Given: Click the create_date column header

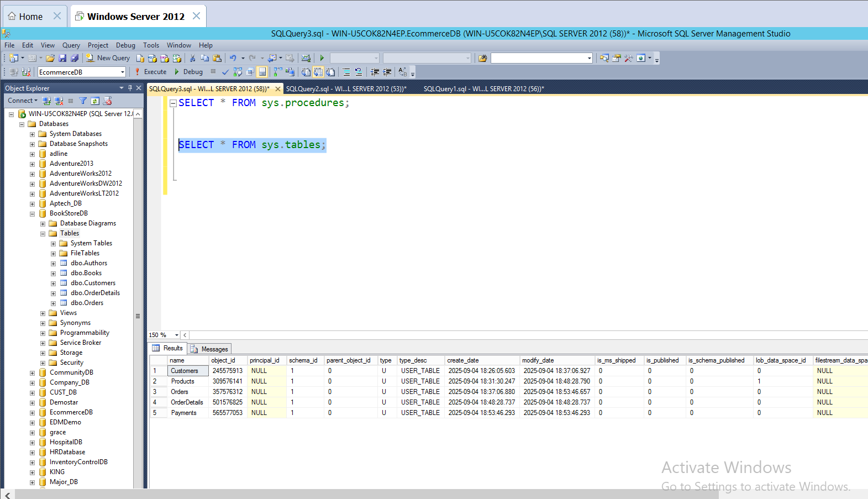Looking at the screenshot, I should pos(482,360).
